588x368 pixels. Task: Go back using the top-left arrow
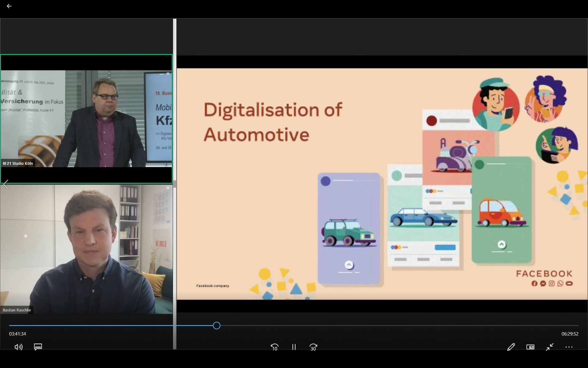(9, 6)
